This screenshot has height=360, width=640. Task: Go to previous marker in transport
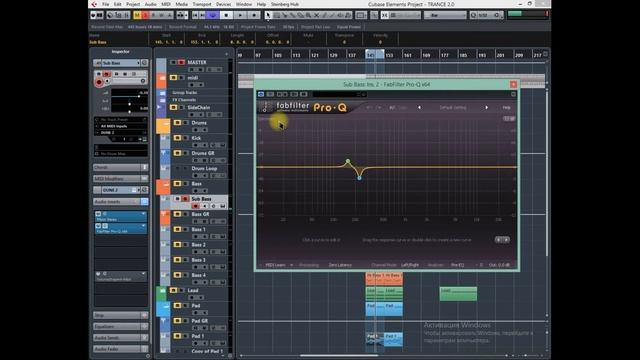click(195, 15)
